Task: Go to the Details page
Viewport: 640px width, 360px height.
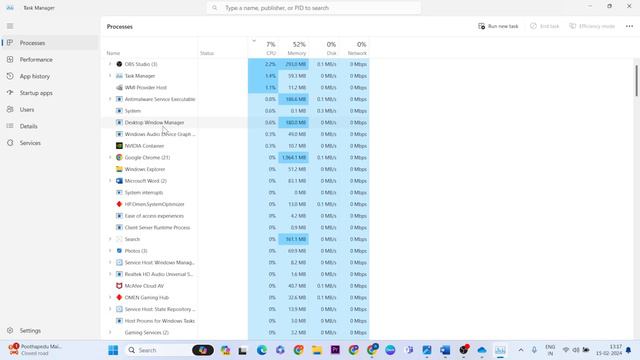Action: 50,127
